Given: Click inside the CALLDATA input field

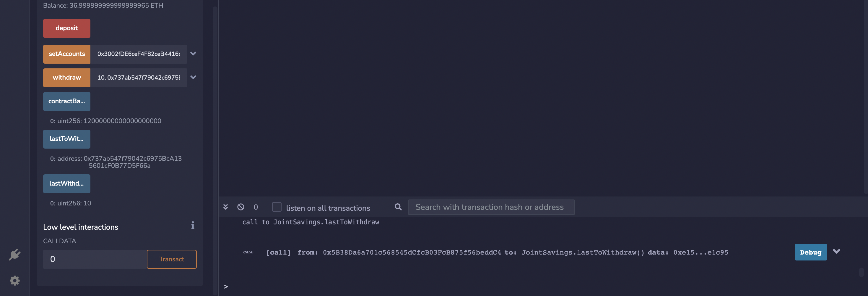Looking at the screenshot, I should click(x=94, y=259).
